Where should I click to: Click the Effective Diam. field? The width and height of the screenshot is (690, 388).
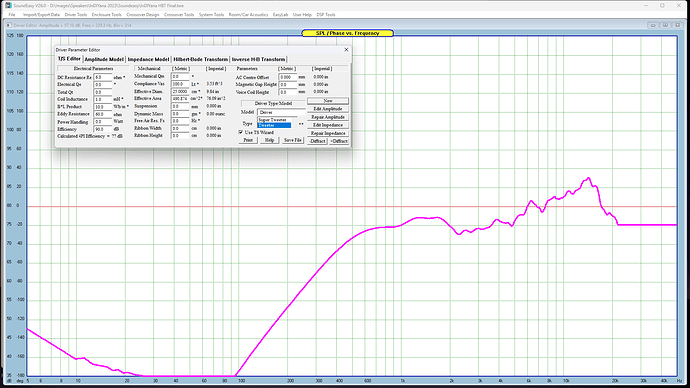[x=180, y=92]
